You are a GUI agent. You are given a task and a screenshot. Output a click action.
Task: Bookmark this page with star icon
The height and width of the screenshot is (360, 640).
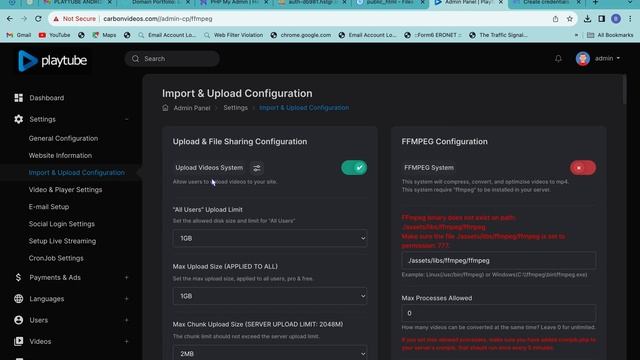(x=570, y=19)
